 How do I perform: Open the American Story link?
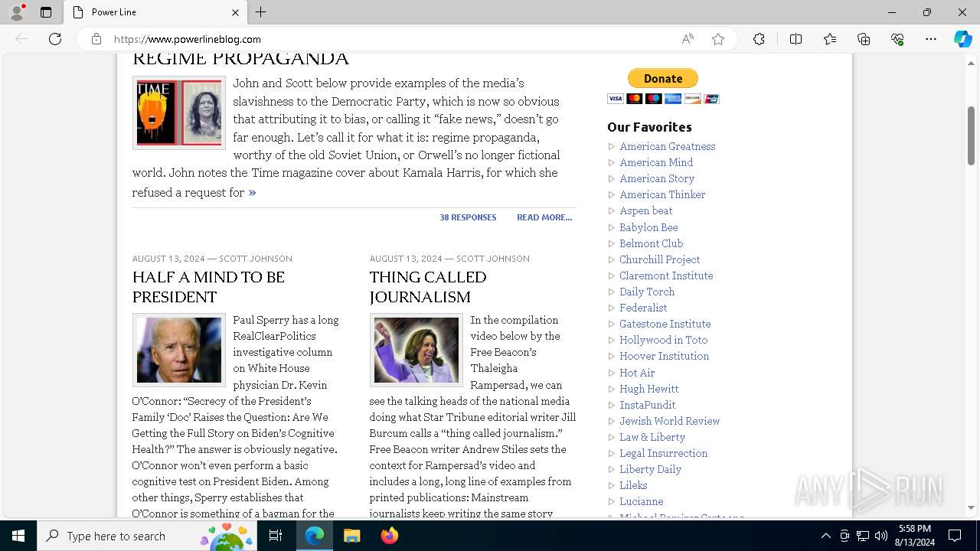(x=657, y=178)
